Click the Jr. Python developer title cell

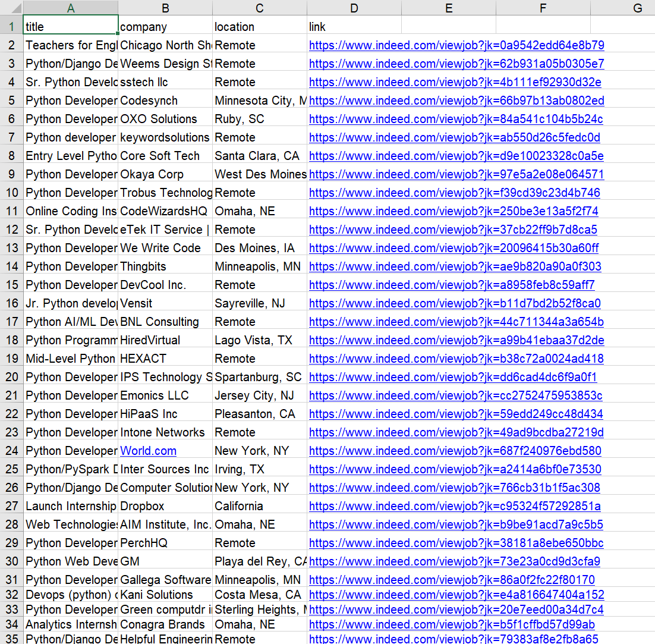pos(70,303)
